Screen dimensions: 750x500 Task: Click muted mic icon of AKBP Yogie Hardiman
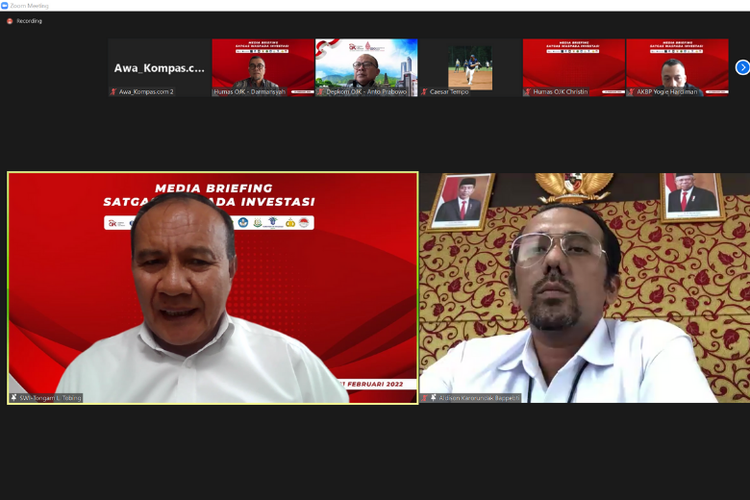pyautogui.click(x=632, y=92)
